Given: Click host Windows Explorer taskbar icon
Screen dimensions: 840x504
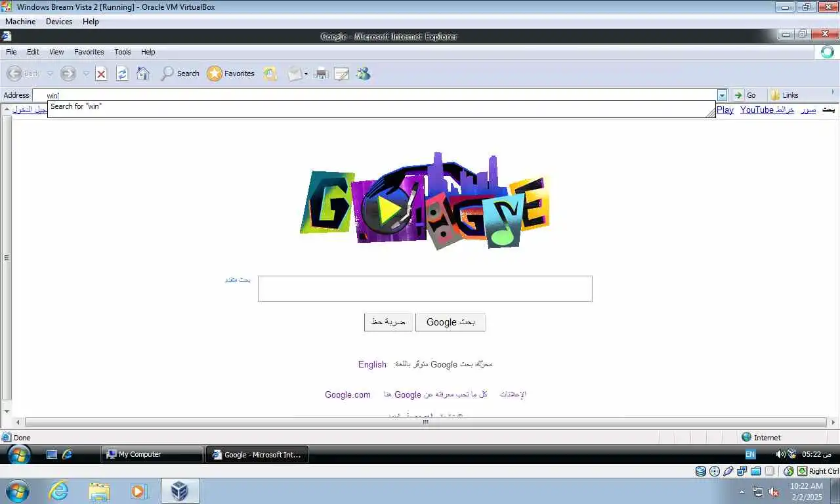Looking at the screenshot, I should click(99, 491).
